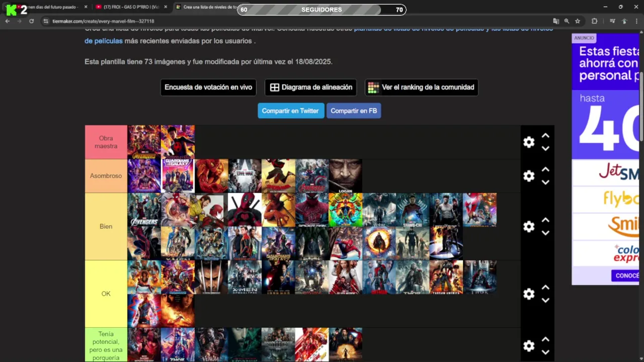Image resolution: width=644 pixels, height=362 pixels.
Task: Click the 'Asombroso' orange tier label
Action: [106, 176]
